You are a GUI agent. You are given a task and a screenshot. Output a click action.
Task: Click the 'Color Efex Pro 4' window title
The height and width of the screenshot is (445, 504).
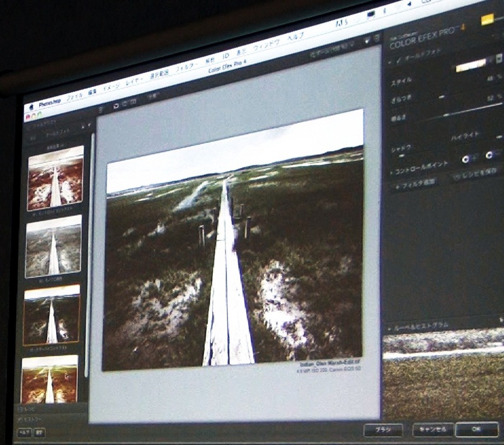[227, 66]
